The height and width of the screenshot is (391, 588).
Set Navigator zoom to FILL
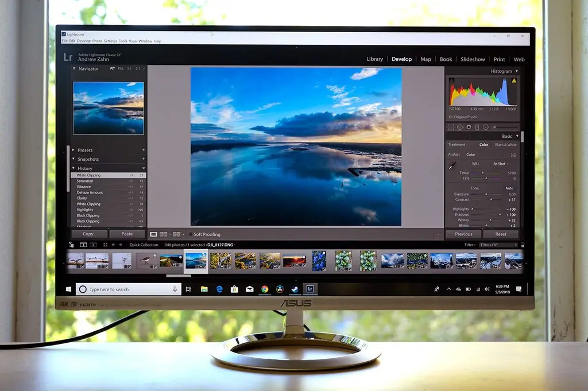click(x=121, y=68)
